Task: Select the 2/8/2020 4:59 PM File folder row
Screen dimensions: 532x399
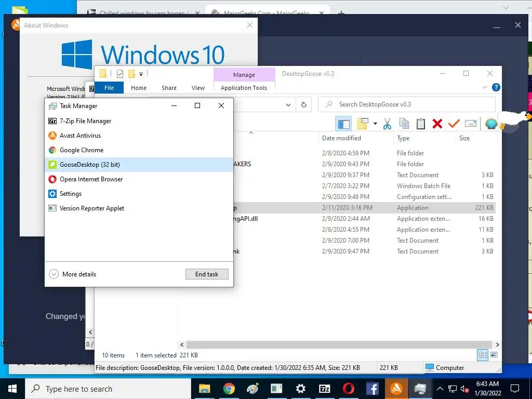Action: tap(364, 153)
